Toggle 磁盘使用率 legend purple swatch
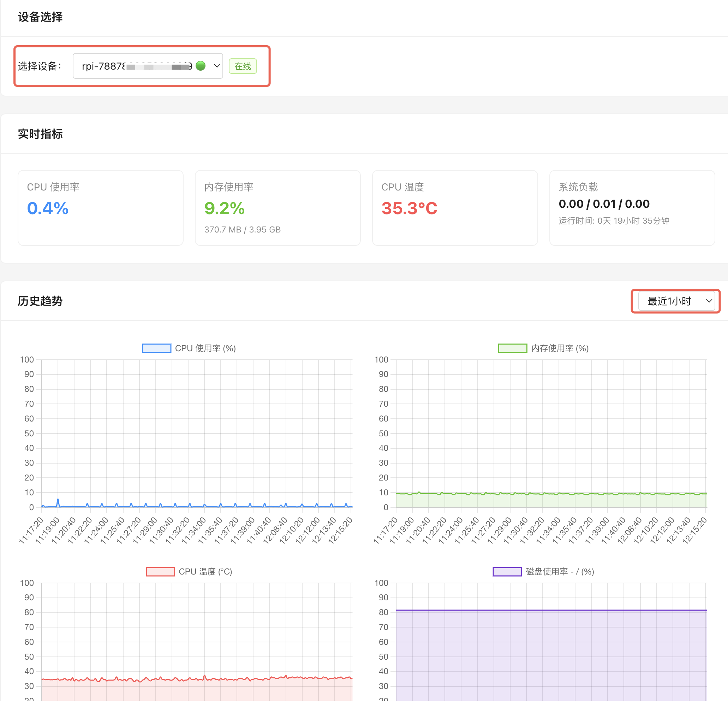728x701 pixels. 507,571
